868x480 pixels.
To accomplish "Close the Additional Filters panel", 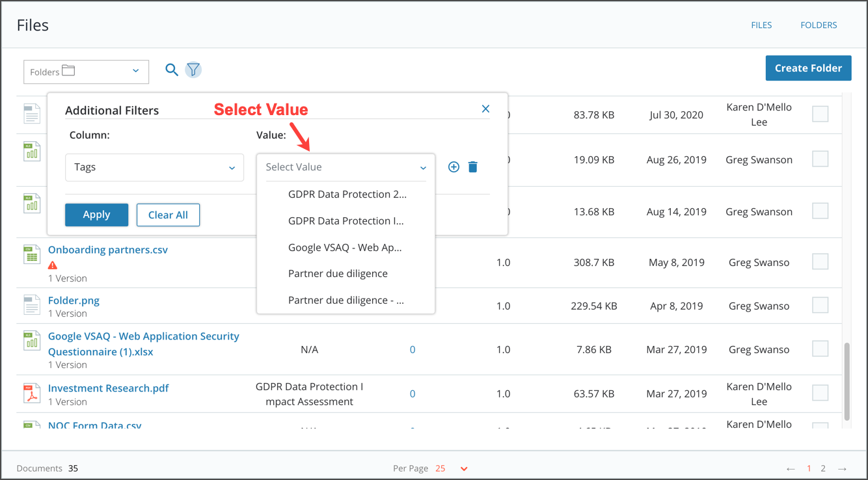I will (x=485, y=109).
